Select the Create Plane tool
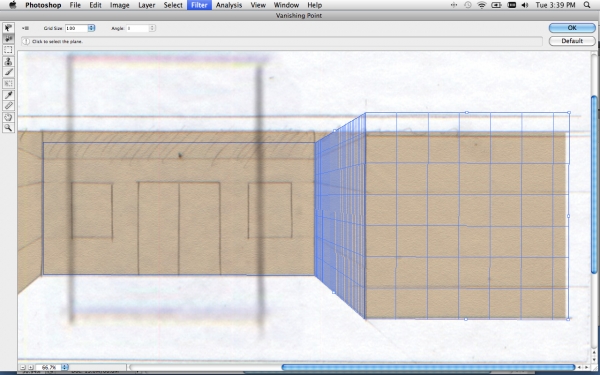The image size is (600, 375). click(x=8, y=39)
